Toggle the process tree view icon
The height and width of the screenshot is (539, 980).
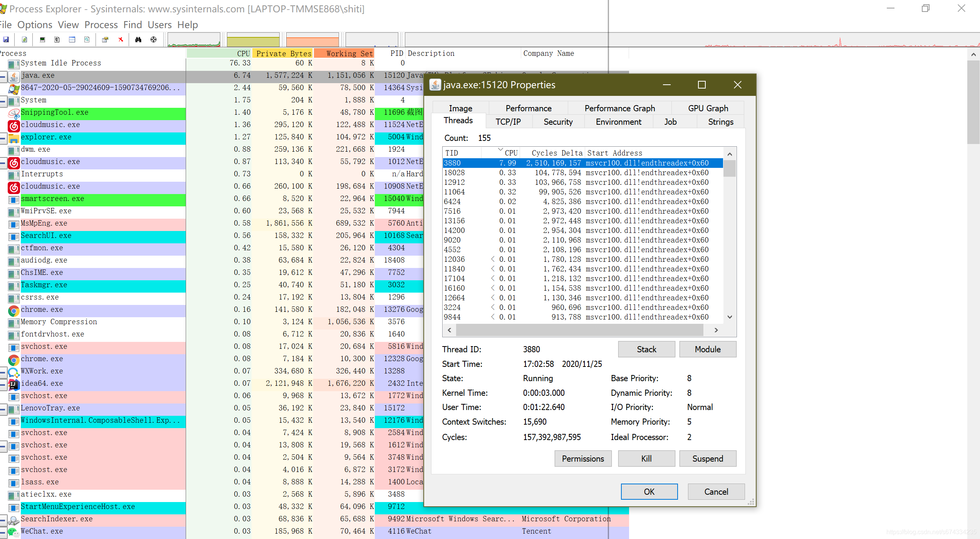(57, 40)
